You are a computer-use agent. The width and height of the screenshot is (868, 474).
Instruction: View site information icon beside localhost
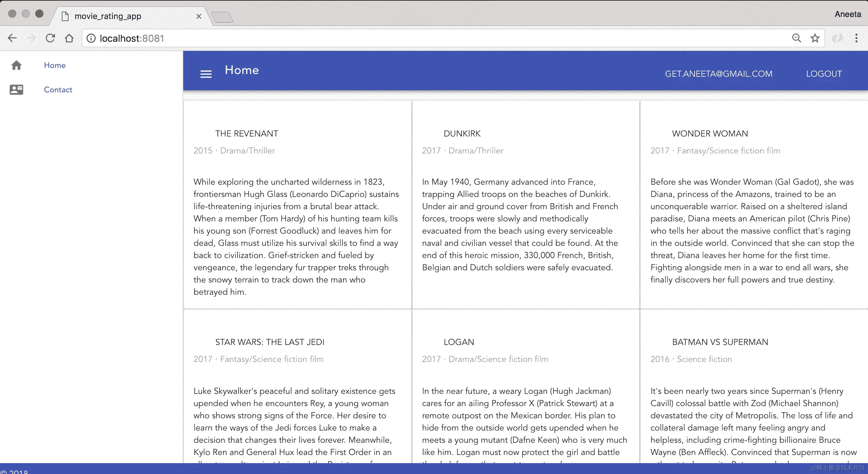[91, 38]
